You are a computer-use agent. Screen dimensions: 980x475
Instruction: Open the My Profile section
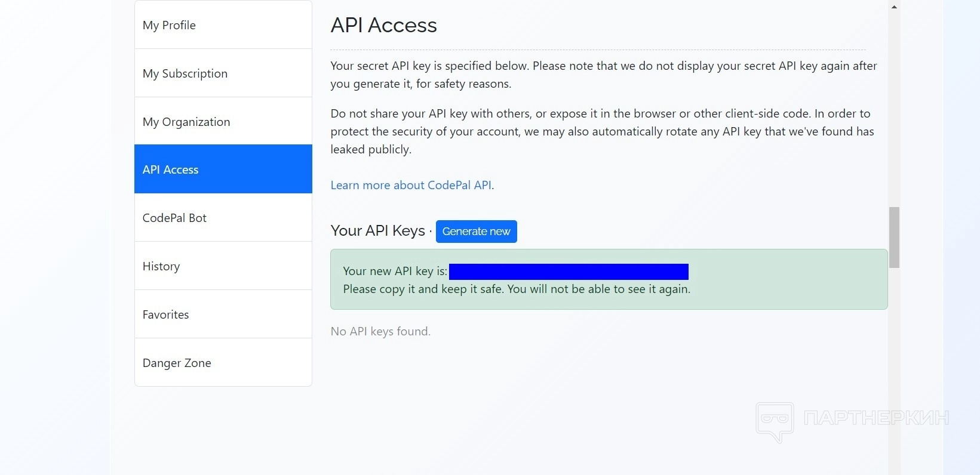click(223, 25)
